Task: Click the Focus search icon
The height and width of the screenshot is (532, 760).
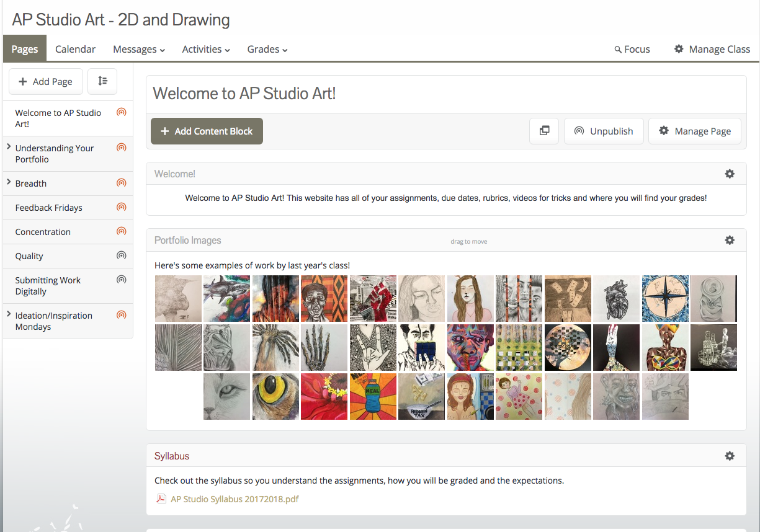Action: (618, 50)
